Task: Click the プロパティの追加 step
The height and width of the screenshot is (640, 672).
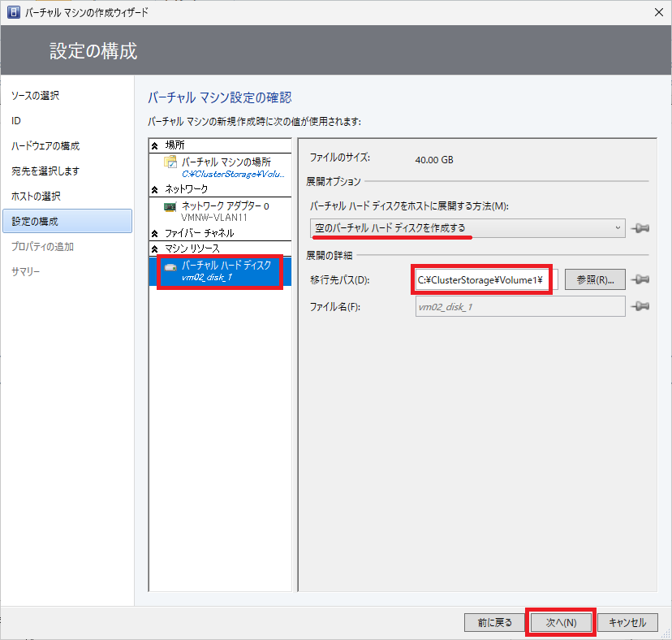Action: click(42, 247)
